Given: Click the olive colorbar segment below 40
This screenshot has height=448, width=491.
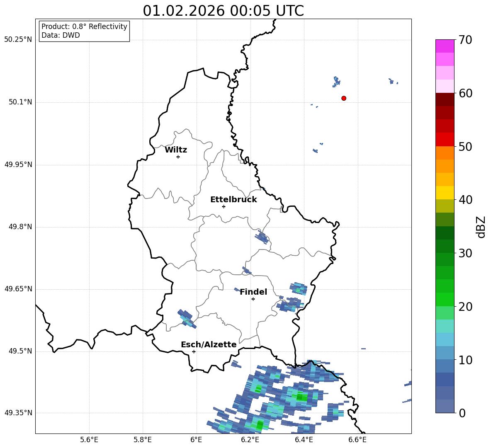Looking at the screenshot, I should click(445, 206).
